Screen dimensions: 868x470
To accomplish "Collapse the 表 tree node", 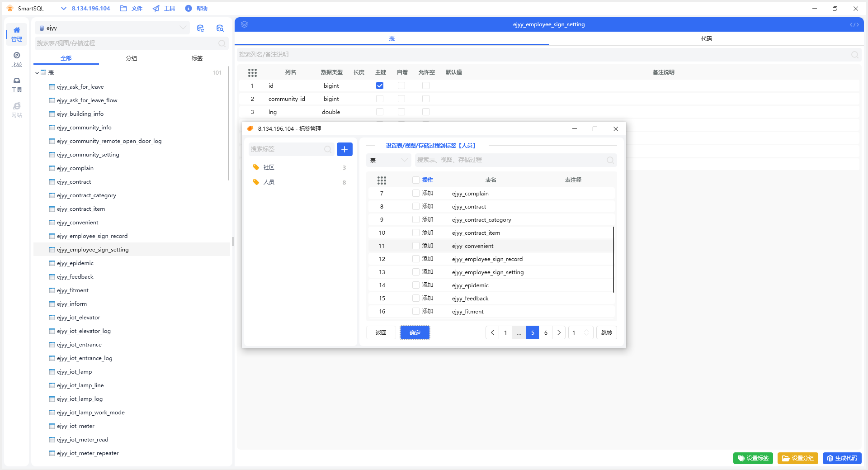I will coord(37,73).
